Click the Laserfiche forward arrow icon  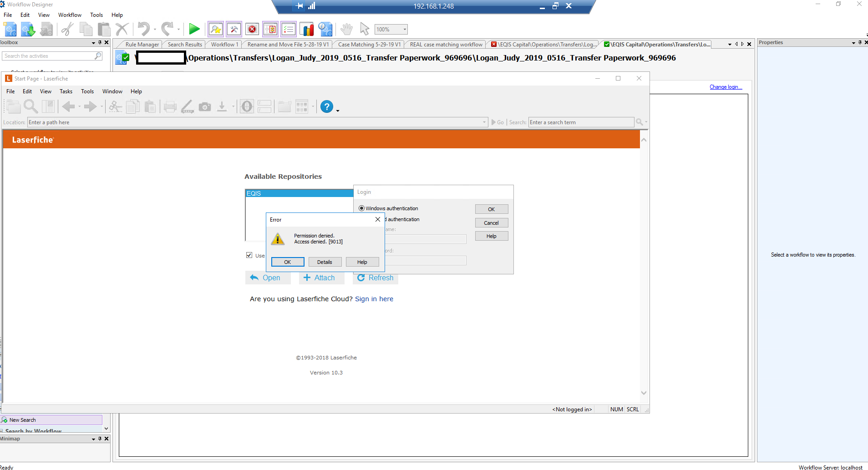(x=91, y=106)
